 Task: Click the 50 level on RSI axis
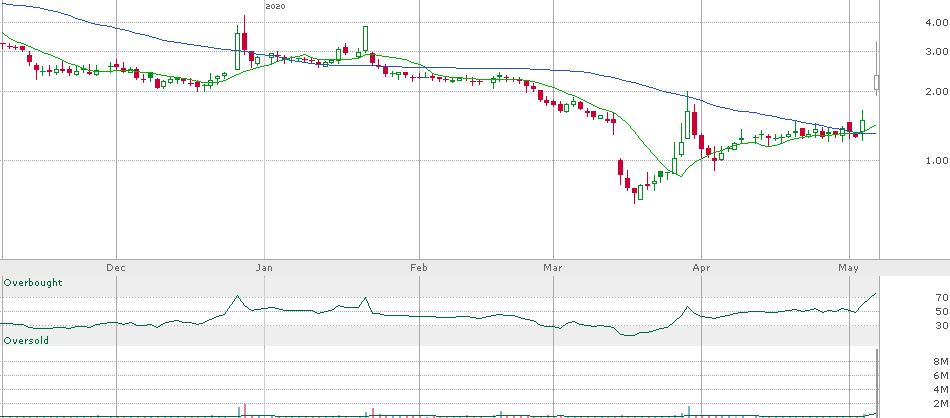click(x=941, y=311)
